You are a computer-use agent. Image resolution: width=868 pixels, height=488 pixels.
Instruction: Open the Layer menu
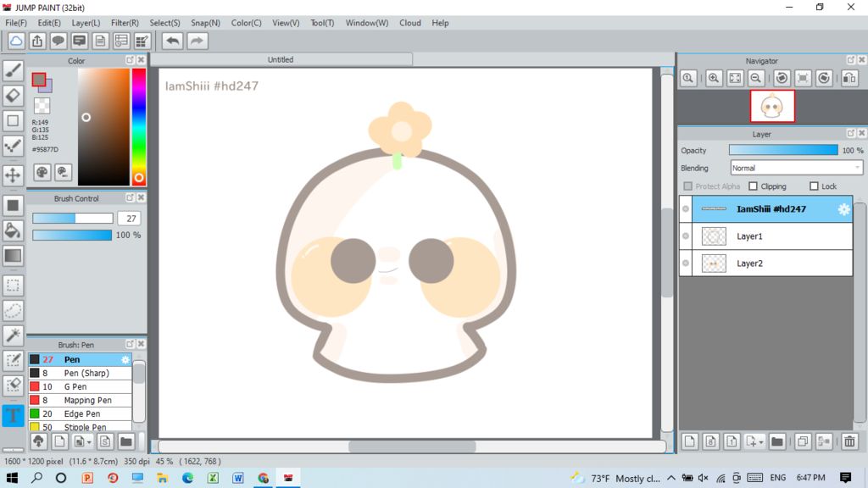86,23
